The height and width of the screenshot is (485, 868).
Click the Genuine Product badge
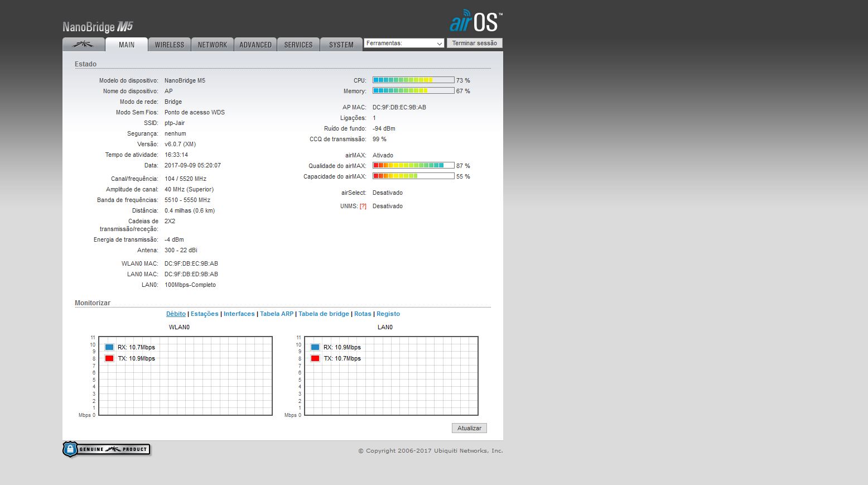click(x=106, y=449)
